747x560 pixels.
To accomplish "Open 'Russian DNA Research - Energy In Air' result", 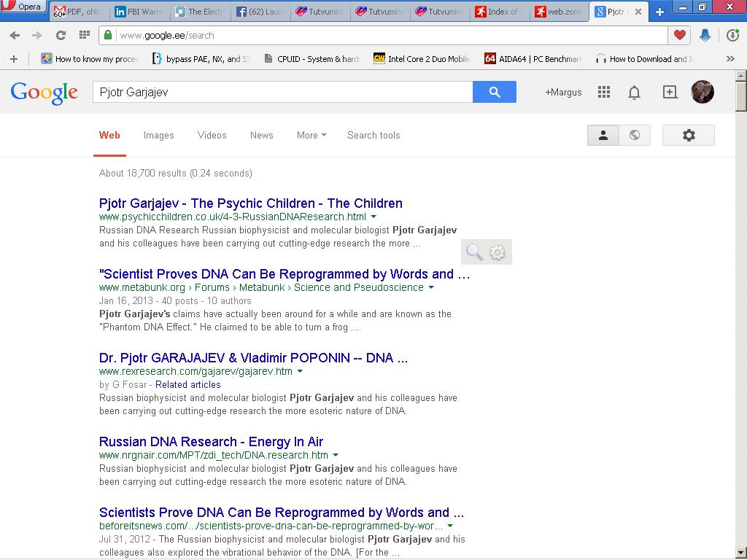I will click(211, 442).
